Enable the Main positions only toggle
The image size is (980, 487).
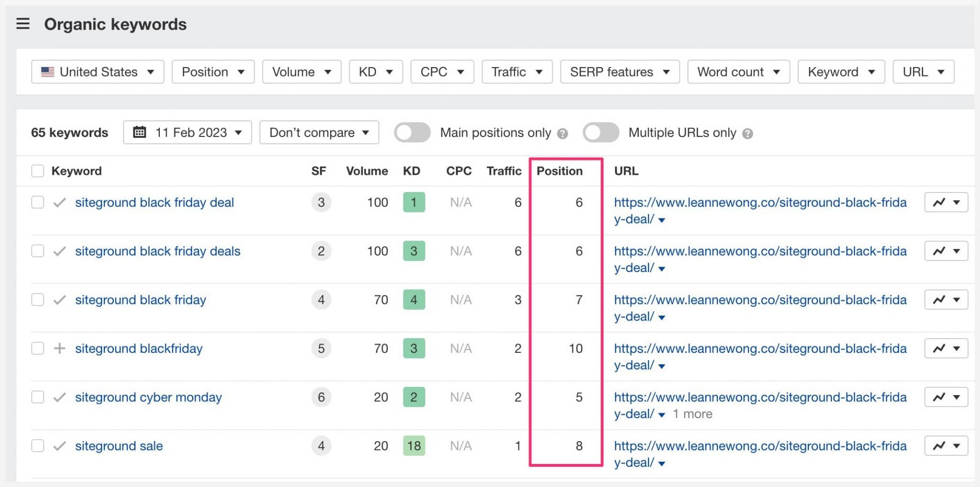(x=412, y=132)
